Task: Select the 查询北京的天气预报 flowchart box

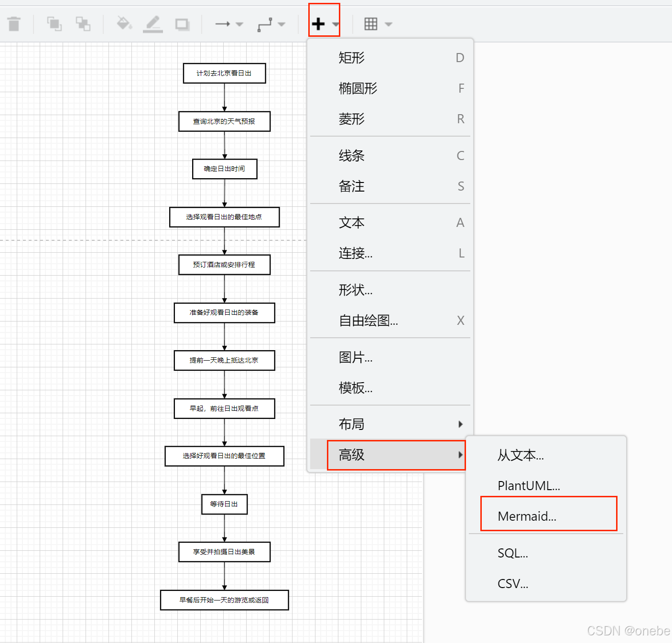Action: pos(225,121)
